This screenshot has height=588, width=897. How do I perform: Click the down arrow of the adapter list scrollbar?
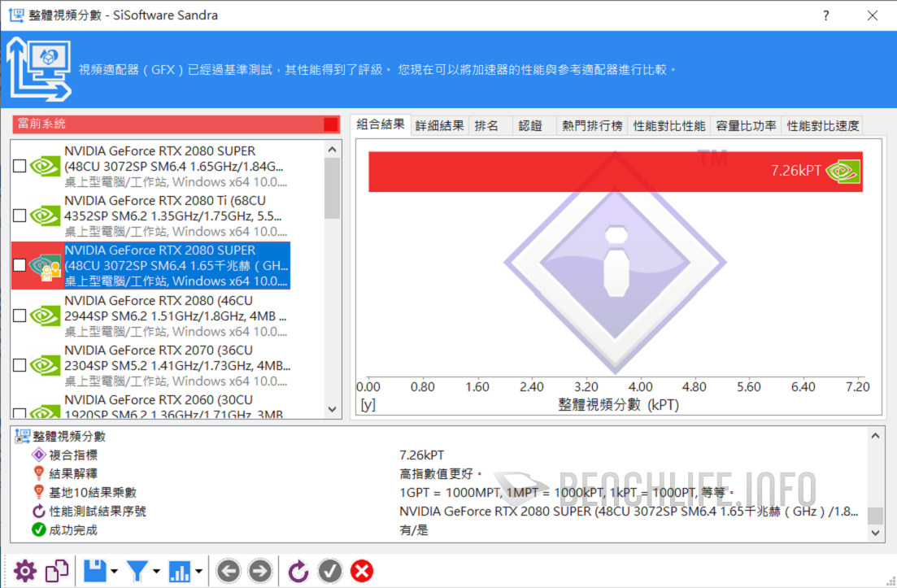click(333, 410)
